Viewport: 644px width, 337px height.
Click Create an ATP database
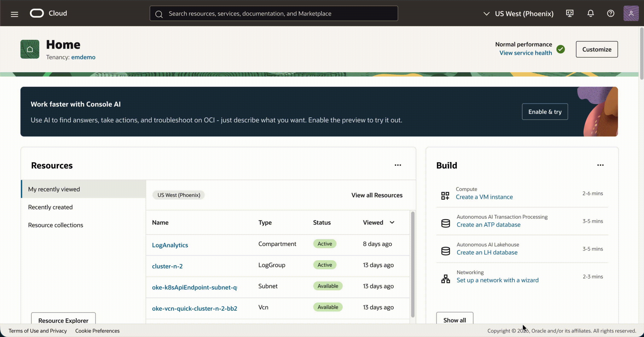click(489, 225)
